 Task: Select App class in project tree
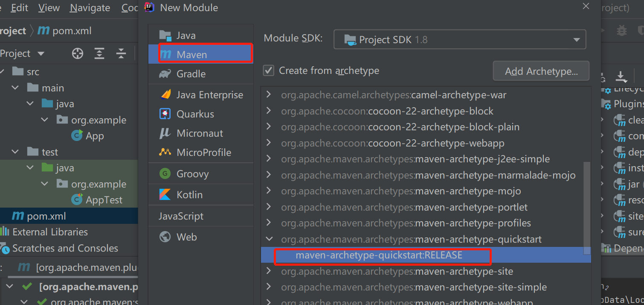[x=95, y=136]
